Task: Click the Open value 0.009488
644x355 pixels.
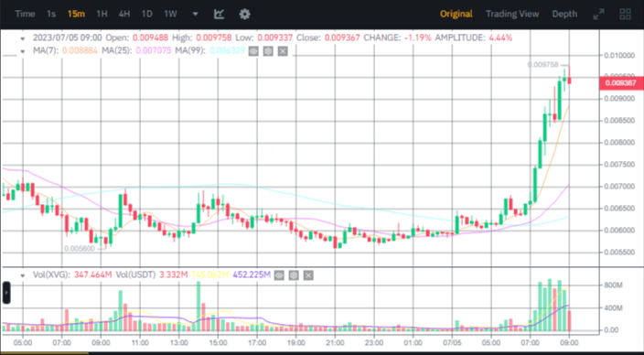Action: tap(150, 38)
